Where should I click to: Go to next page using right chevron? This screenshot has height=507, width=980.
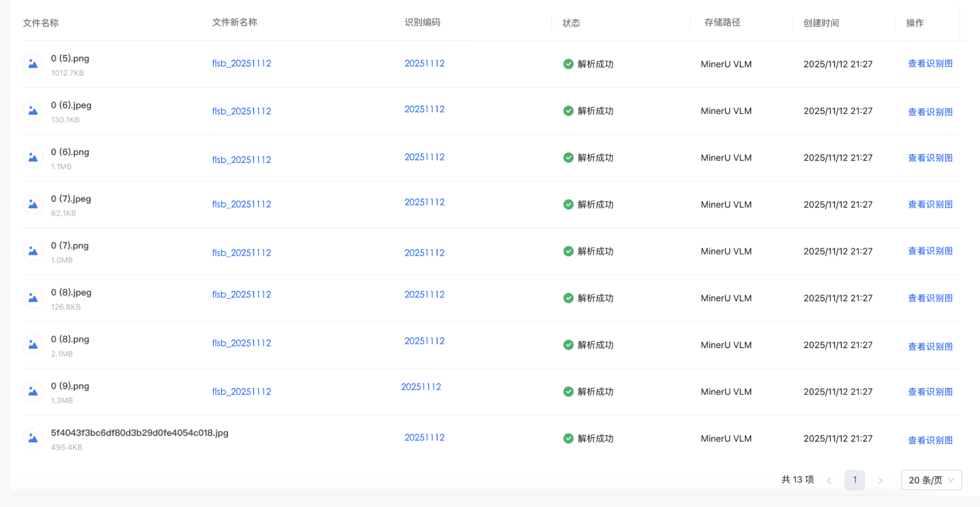tap(881, 480)
